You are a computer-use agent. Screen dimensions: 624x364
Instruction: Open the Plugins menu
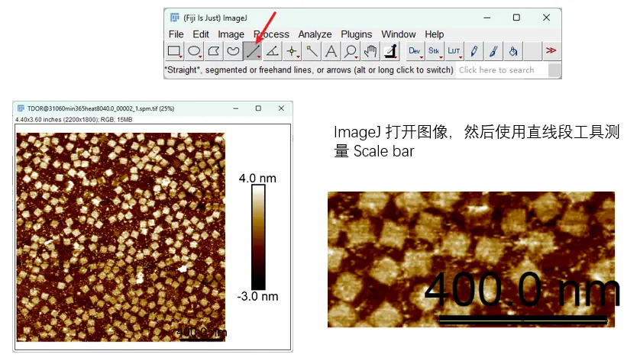pyautogui.click(x=356, y=34)
